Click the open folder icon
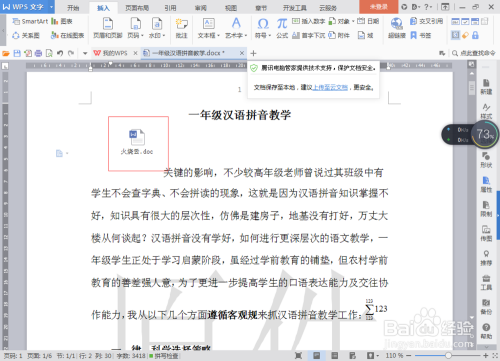 click(x=6, y=53)
